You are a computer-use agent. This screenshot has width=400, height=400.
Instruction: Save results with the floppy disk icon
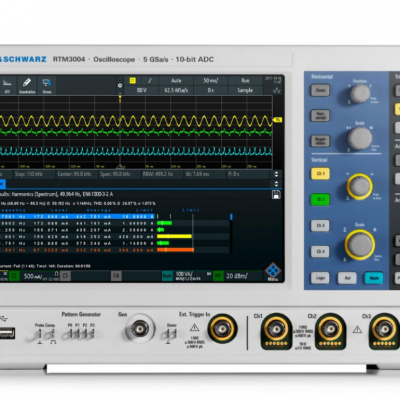pyautogui.click(x=276, y=195)
